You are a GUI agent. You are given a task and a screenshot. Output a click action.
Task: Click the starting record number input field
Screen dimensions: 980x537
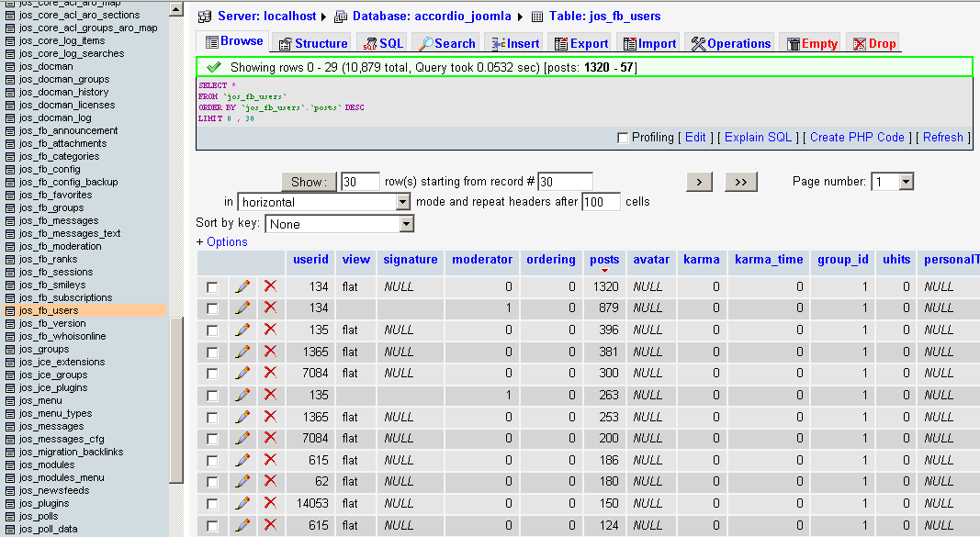point(565,182)
